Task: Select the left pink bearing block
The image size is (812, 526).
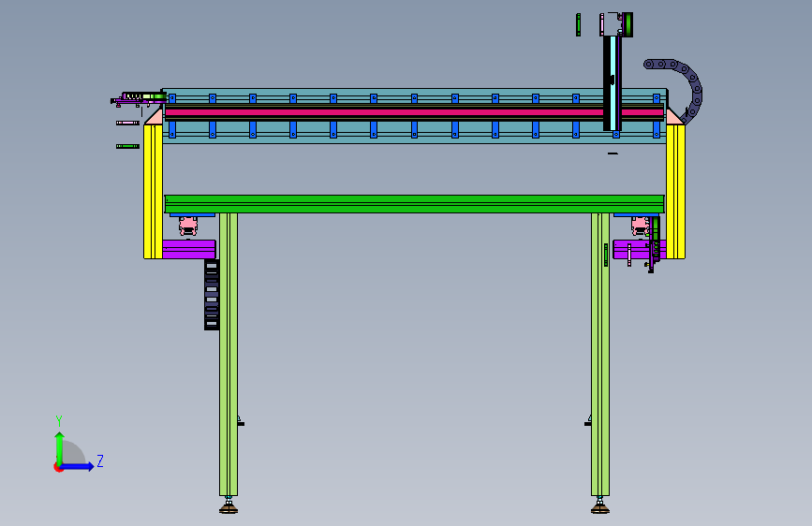Action: click(188, 226)
